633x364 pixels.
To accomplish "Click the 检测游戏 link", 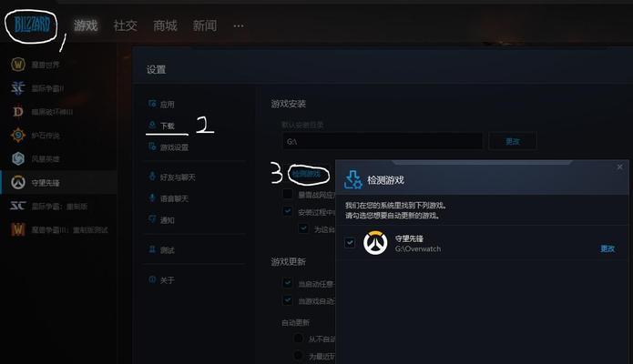I will [306, 174].
